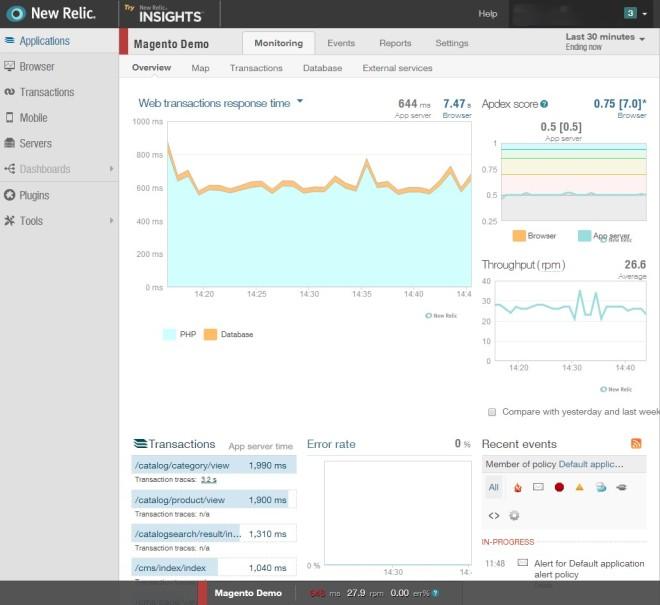This screenshot has height=605, width=660.
Task: Open the Last 30 minutes time picker
Action: point(605,41)
